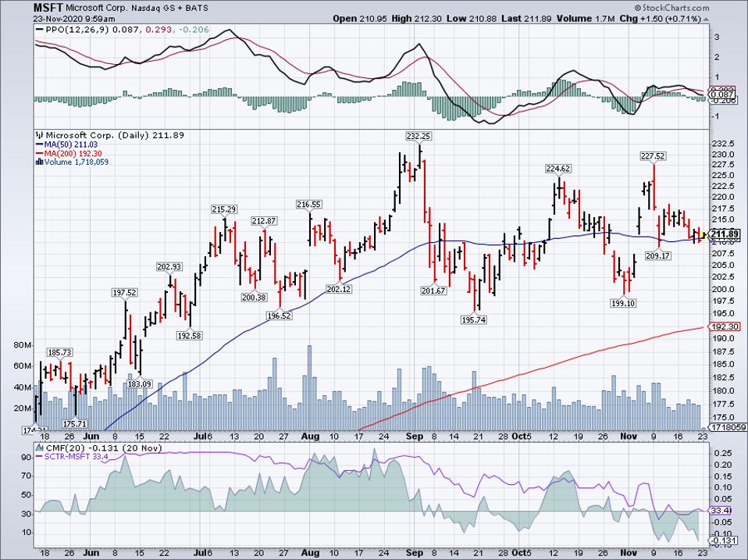Select the 209.17 November low label
This screenshot has width=748, height=560.
coord(658,255)
